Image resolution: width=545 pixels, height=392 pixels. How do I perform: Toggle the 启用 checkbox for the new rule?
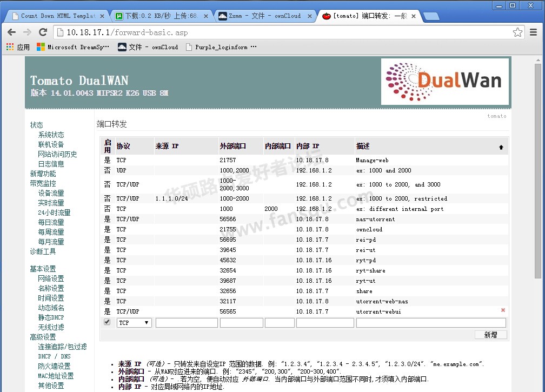(x=107, y=322)
